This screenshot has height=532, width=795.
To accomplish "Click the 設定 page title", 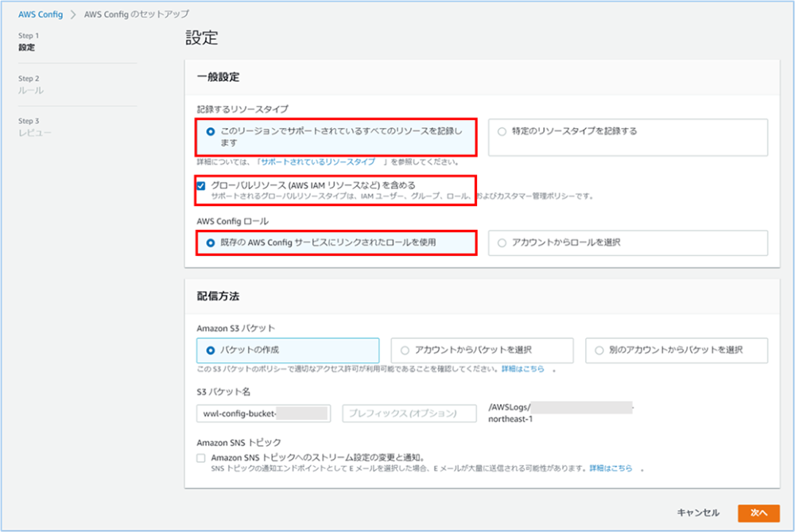I will (201, 38).
